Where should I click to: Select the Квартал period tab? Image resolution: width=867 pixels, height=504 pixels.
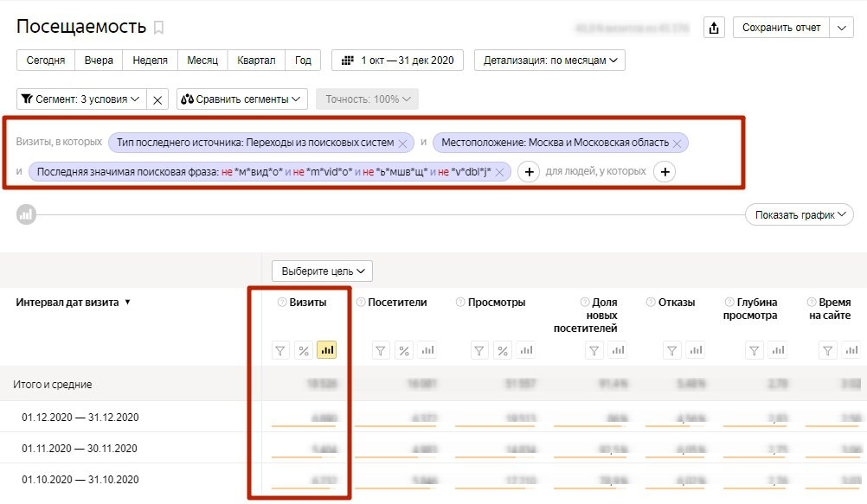[x=256, y=61]
